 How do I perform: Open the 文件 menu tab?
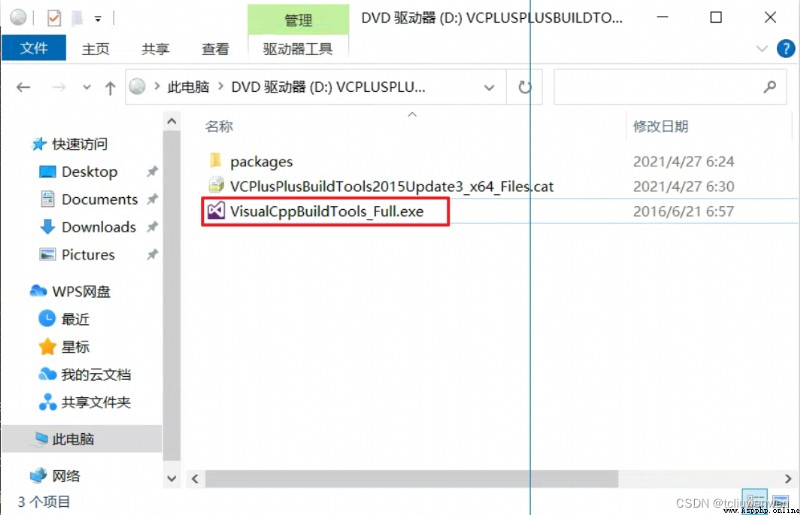(x=34, y=48)
